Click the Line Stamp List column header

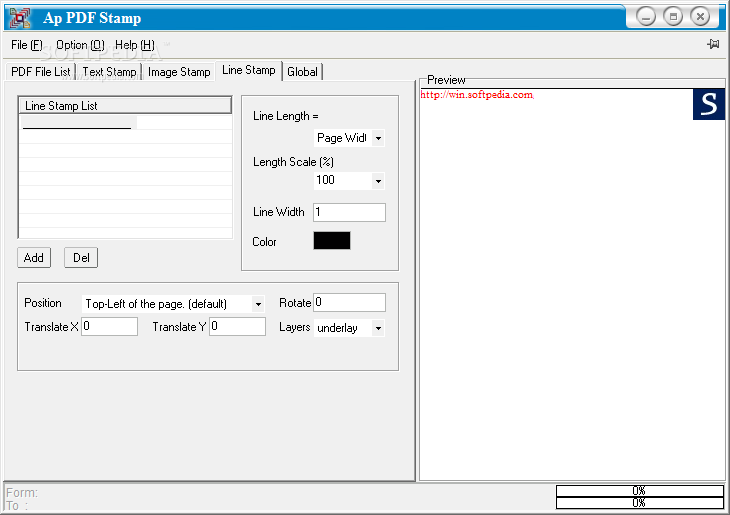coord(125,106)
